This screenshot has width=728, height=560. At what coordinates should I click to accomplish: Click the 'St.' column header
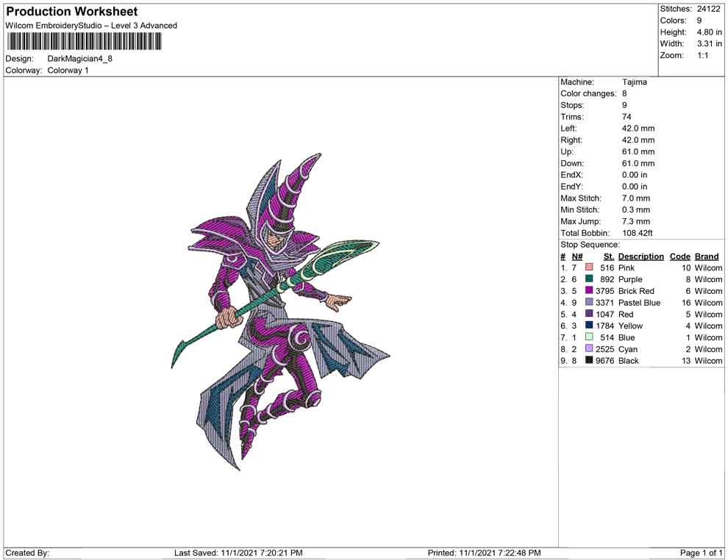[x=609, y=256]
